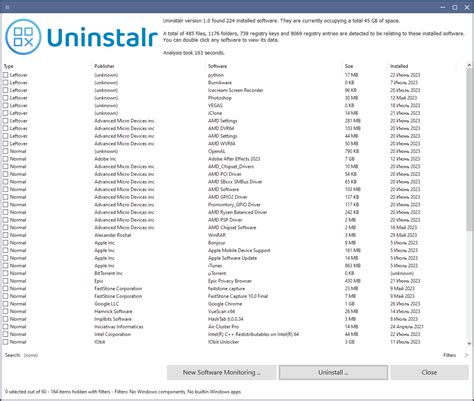Click the Implbits Software publisher cell
The height and width of the screenshot is (401, 474).
(113, 319)
